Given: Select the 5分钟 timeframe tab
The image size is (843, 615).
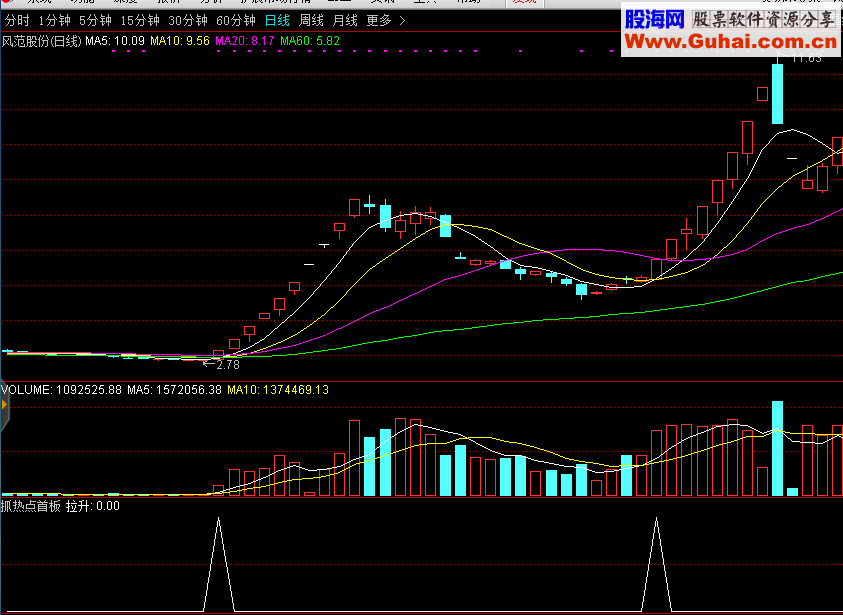Looking at the screenshot, I should [95, 21].
